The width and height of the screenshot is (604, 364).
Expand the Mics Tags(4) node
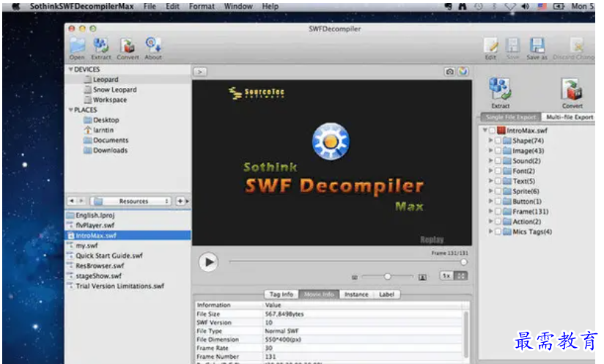click(490, 231)
